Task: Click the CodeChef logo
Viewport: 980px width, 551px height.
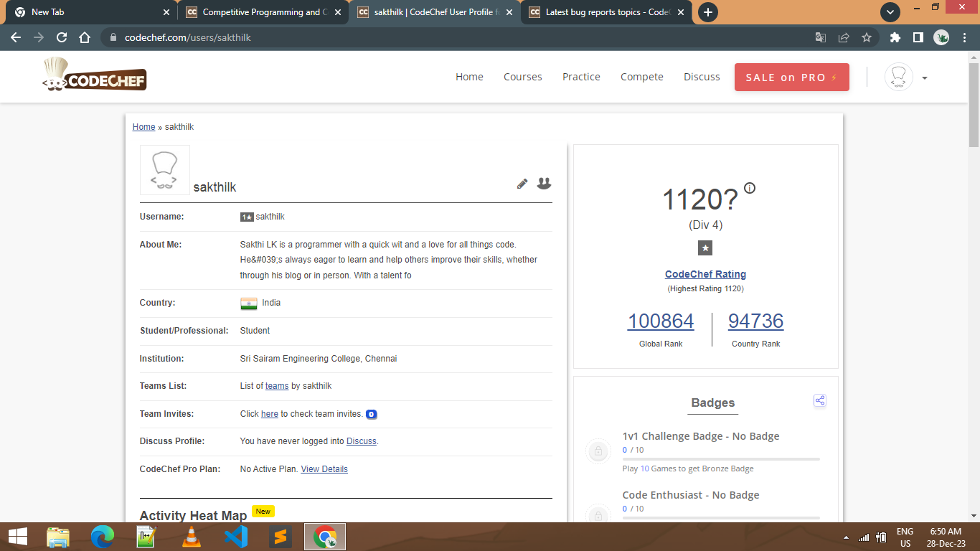Action: (94, 75)
